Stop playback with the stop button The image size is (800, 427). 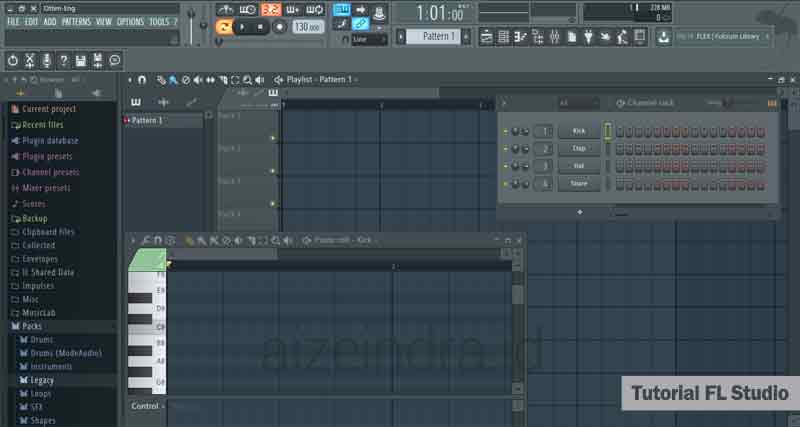pos(260,27)
